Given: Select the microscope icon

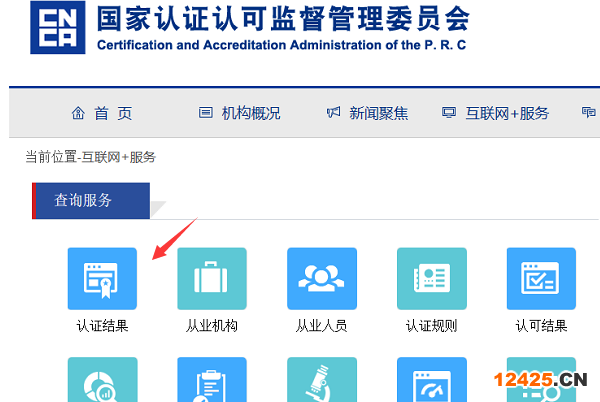Looking at the screenshot, I should pos(322,381).
